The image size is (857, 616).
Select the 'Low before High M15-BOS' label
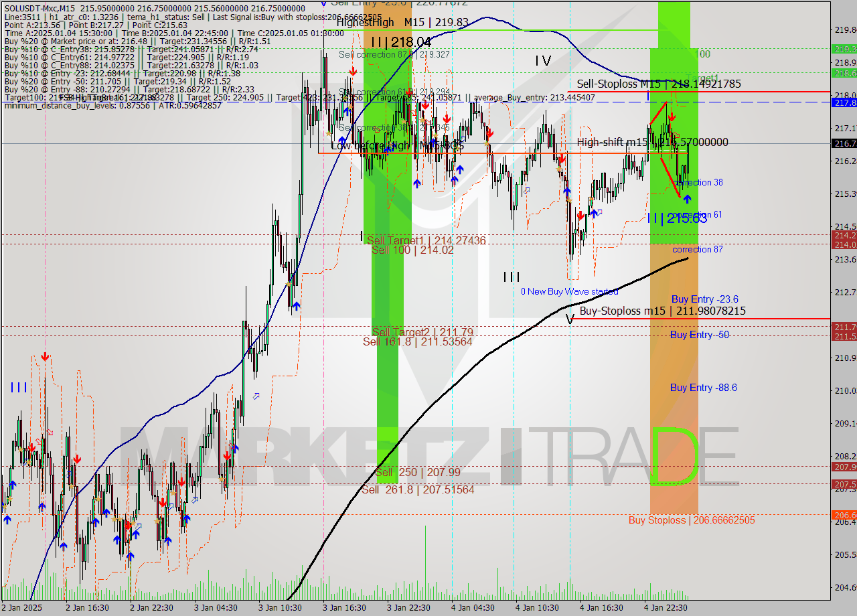tap(398, 145)
